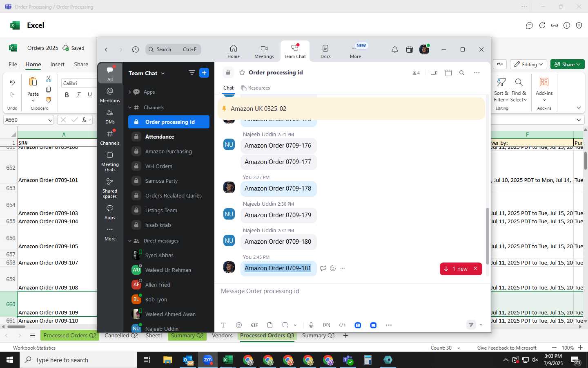Screen dimensions: 588x368
Task: Toggle Bold formatting in Excel
Action: coord(67,95)
